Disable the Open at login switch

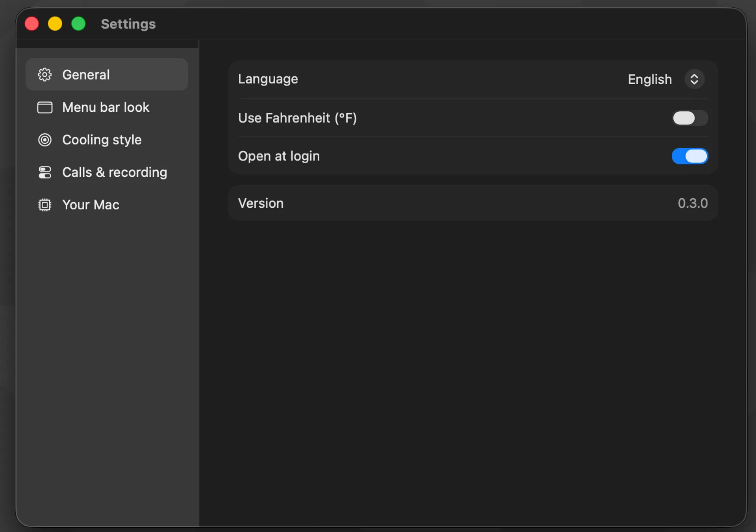tap(690, 156)
